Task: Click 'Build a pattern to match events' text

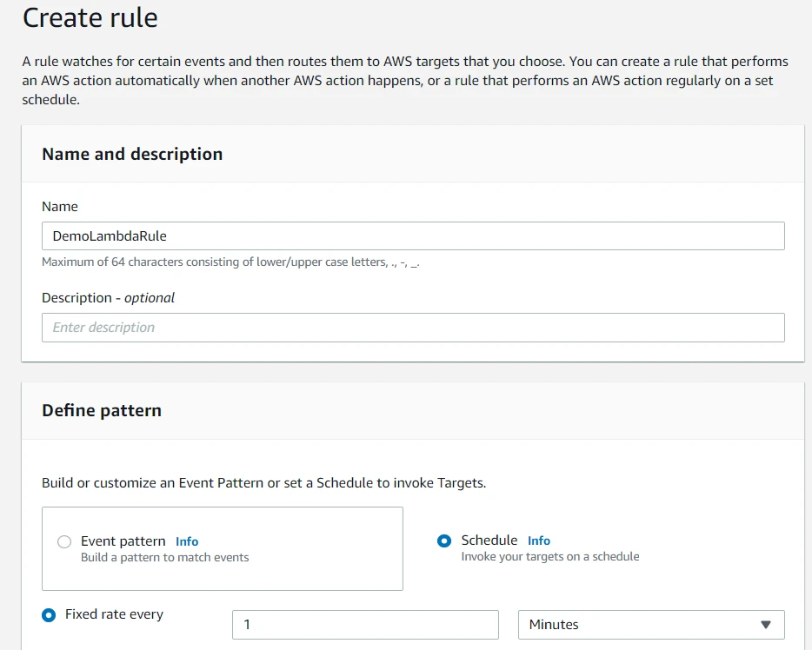Action: pos(164,557)
